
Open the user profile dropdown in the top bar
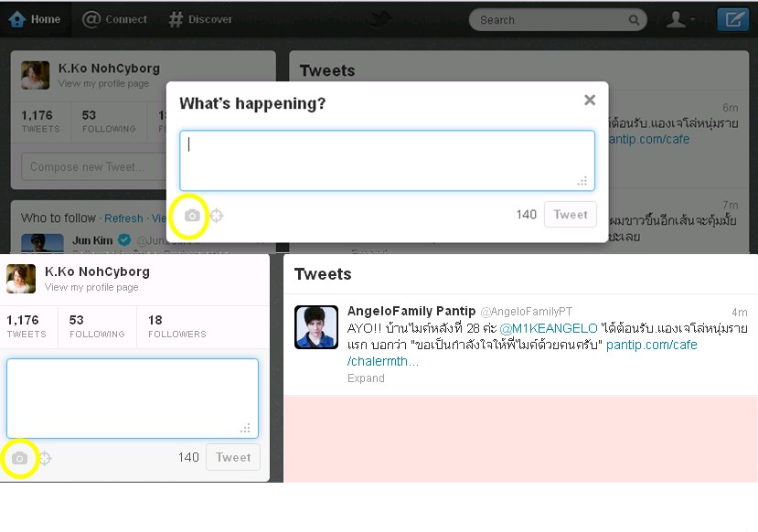(x=680, y=19)
